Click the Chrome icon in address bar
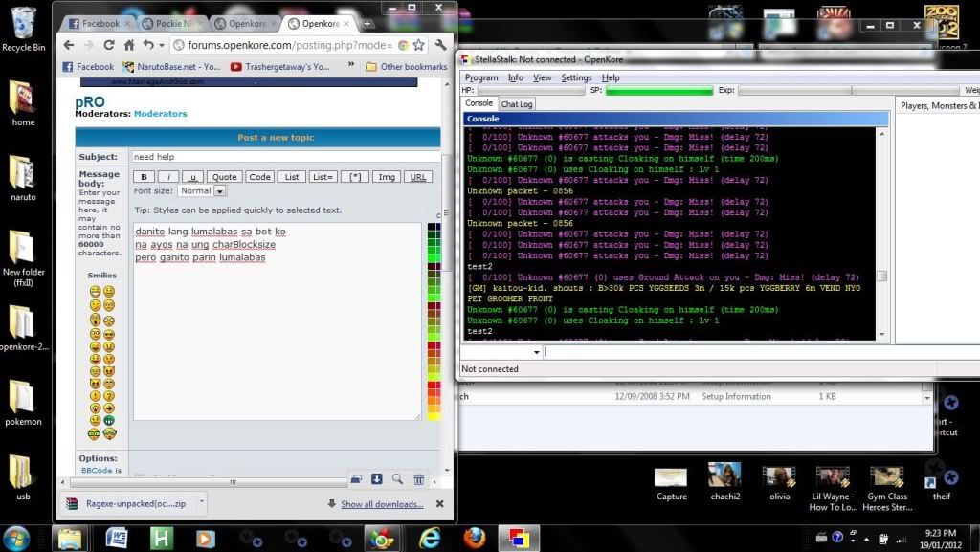The height and width of the screenshot is (552, 980). click(403, 45)
